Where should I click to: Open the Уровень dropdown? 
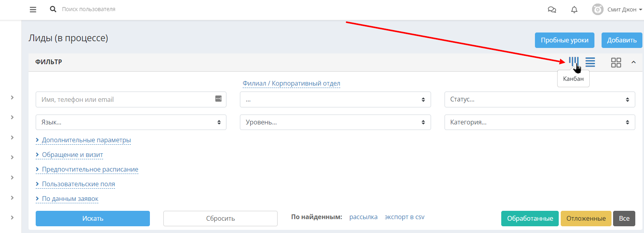[x=335, y=122]
